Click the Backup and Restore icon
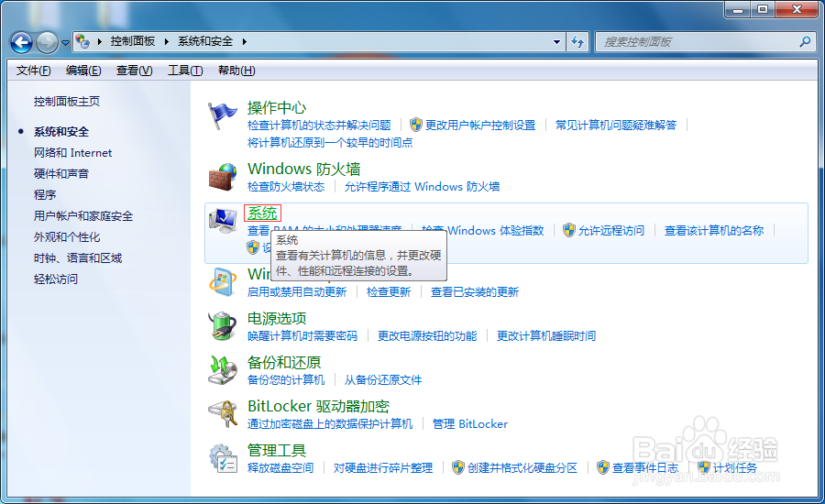Viewport: 825px width, 504px height. click(x=223, y=370)
